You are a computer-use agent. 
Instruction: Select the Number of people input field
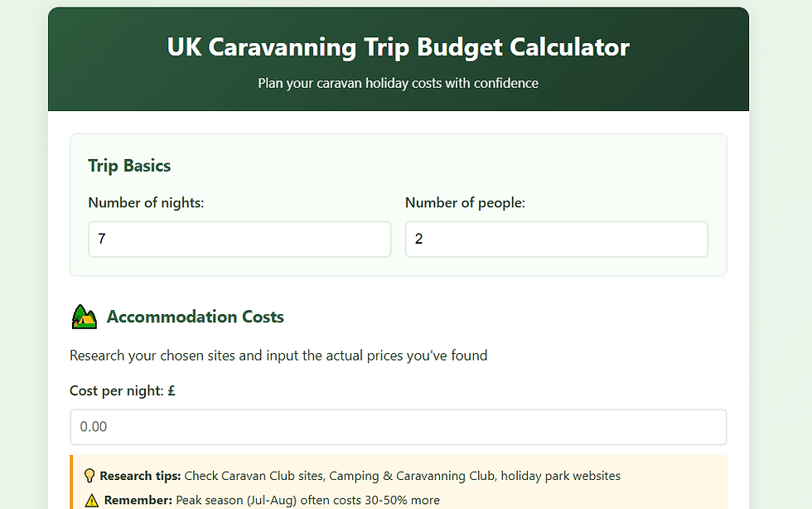pos(556,239)
